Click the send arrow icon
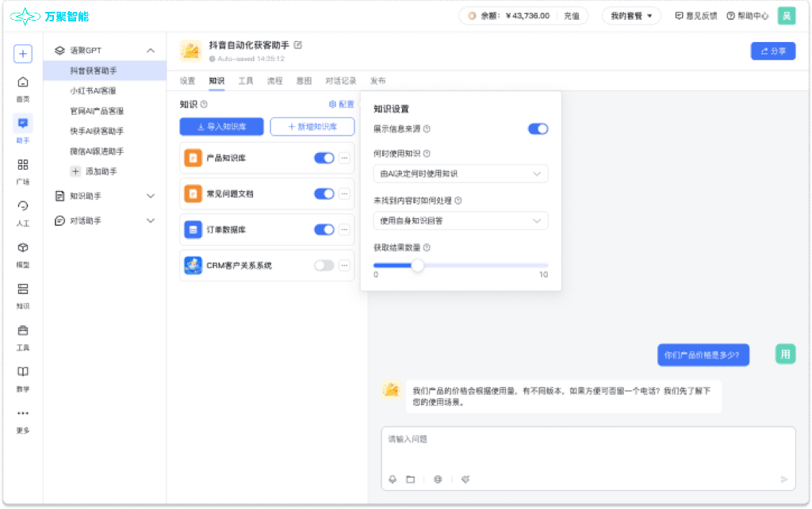 (784, 480)
